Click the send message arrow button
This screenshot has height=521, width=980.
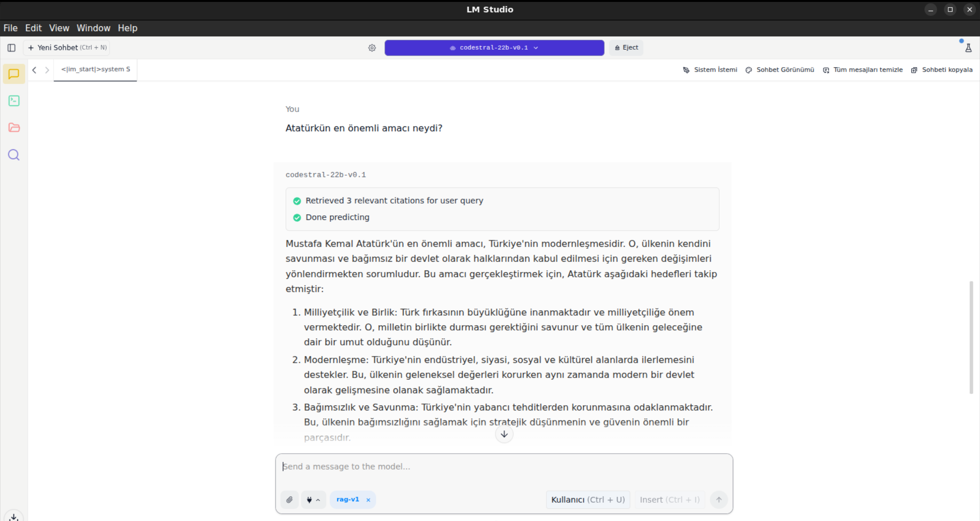click(719, 500)
